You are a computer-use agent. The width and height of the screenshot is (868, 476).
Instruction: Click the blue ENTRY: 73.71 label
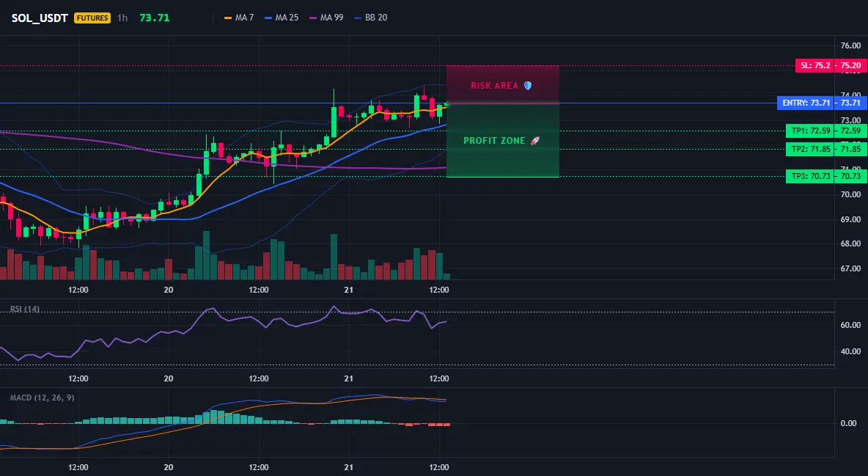pos(806,103)
